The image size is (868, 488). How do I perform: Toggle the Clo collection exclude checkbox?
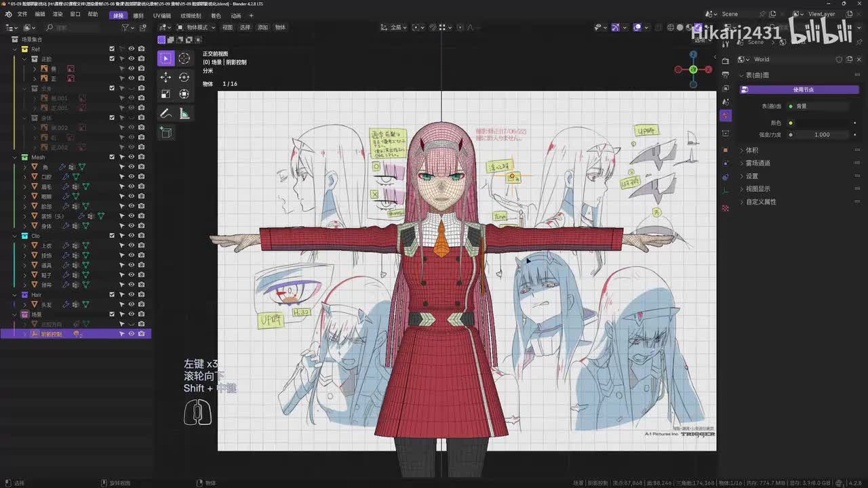112,236
